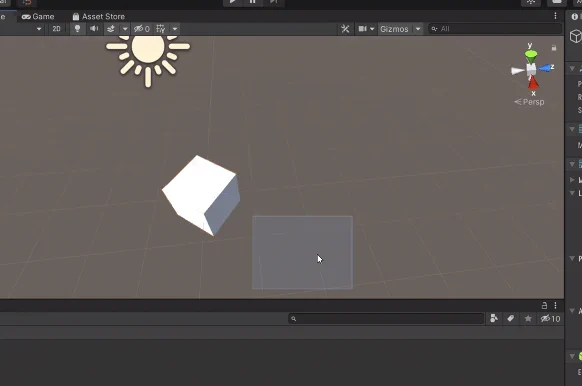This screenshot has height=386, width=582.
Task: Lock scene gizmo rotation padlock
Action: 554,48
